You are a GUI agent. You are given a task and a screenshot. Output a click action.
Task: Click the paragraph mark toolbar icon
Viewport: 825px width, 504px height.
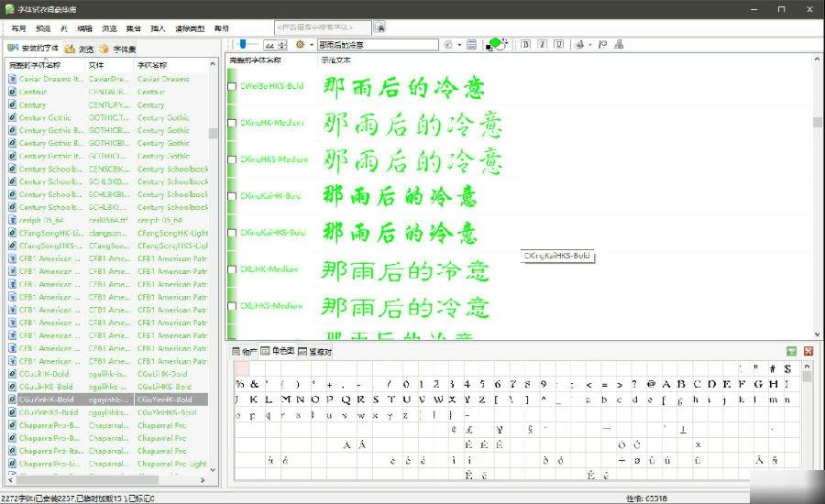602,45
